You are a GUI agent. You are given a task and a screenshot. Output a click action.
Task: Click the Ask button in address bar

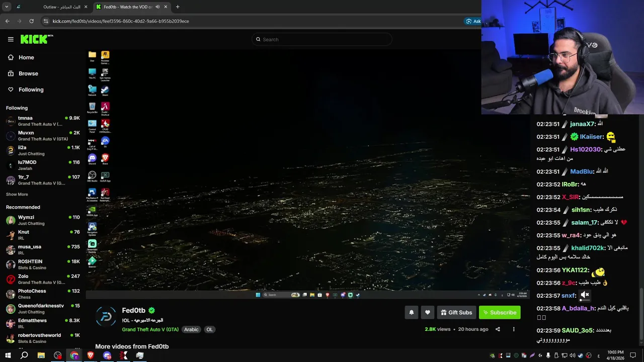tap(473, 21)
